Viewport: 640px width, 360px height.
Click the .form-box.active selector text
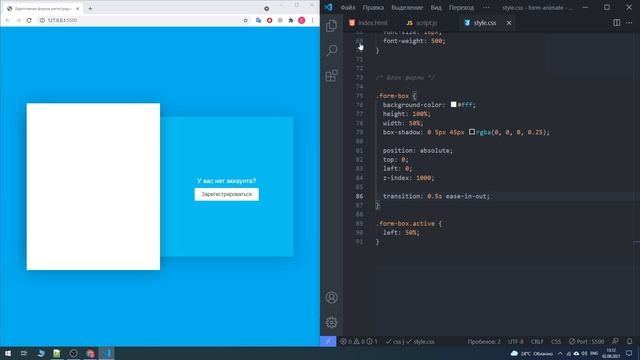(x=405, y=223)
